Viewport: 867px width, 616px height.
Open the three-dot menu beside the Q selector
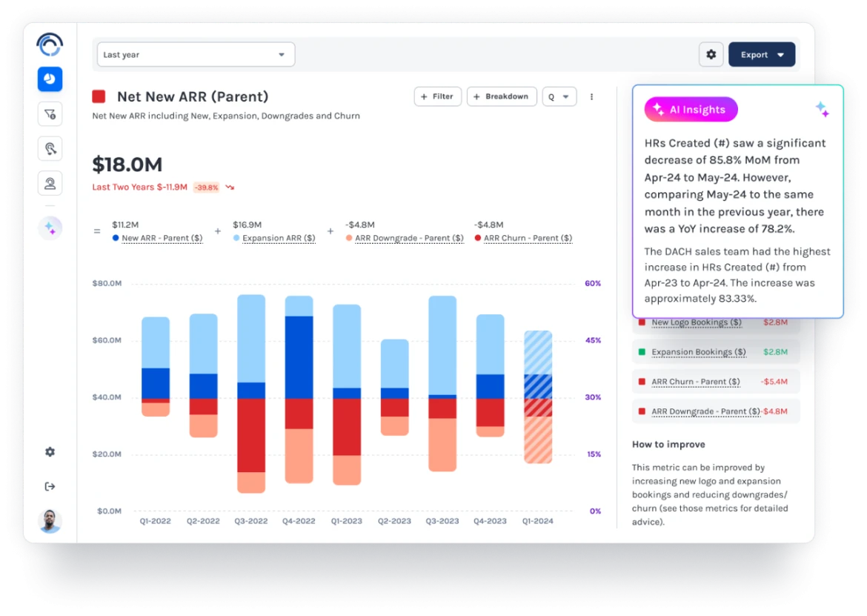pos(591,97)
